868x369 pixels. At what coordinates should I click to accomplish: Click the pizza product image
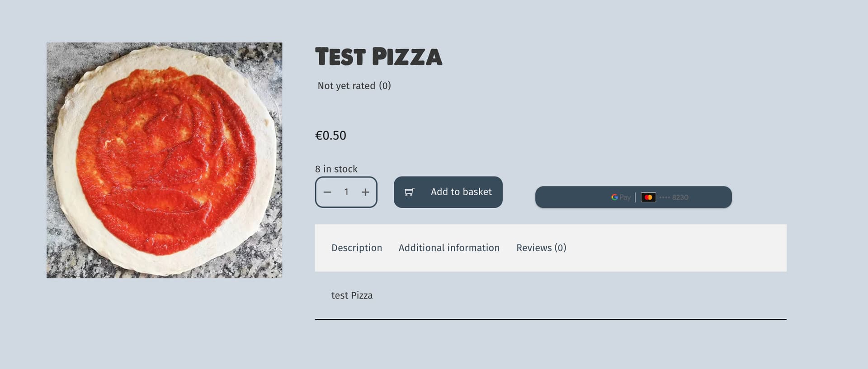[164, 160]
